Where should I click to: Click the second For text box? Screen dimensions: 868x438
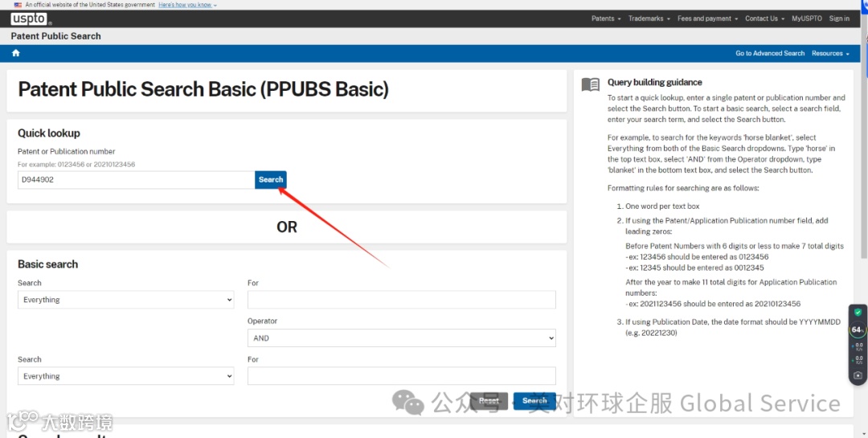point(401,376)
